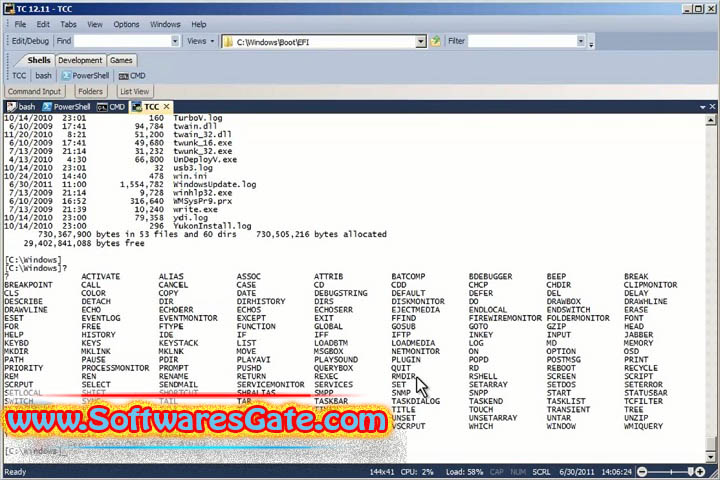
Task: Click the CPU usage status entry
Action: pos(417,472)
